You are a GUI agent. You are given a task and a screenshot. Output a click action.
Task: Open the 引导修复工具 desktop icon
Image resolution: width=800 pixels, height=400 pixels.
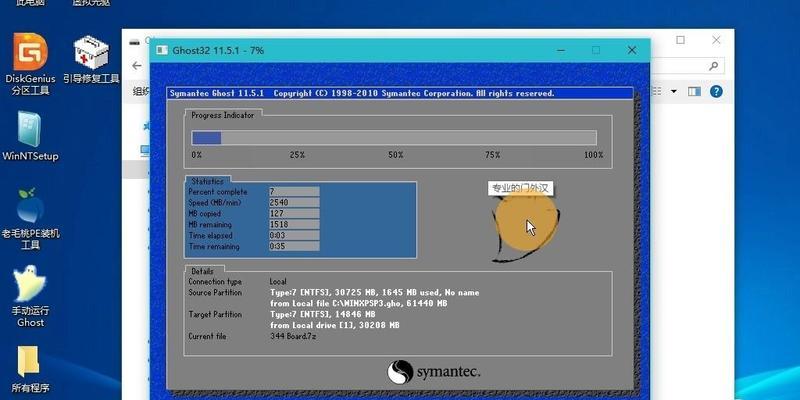tap(91, 60)
